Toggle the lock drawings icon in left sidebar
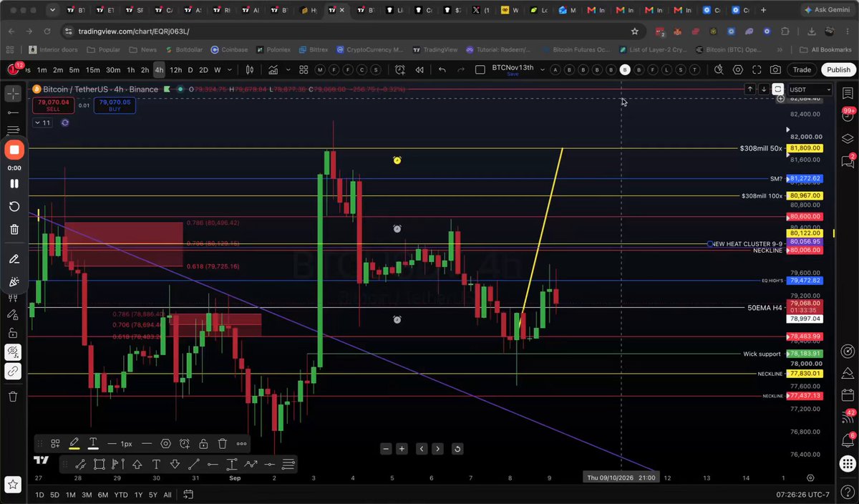859x504 pixels. [14, 333]
